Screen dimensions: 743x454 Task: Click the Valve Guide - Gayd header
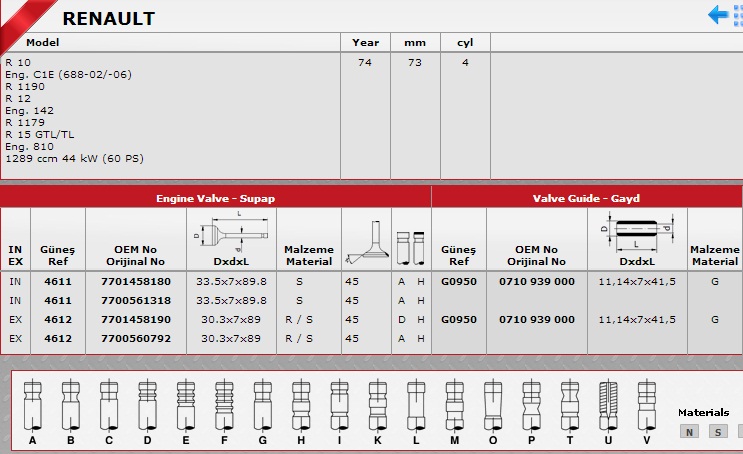[x=586, y=197]
